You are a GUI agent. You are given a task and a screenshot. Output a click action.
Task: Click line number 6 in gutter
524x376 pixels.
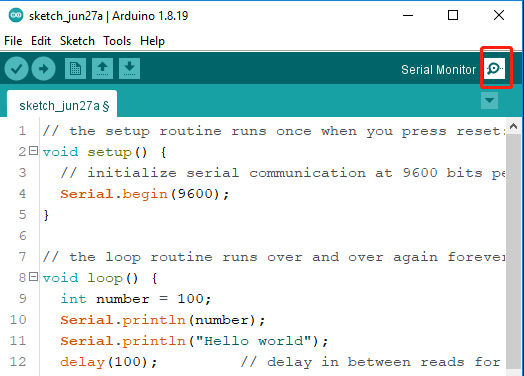click(22, 236)
